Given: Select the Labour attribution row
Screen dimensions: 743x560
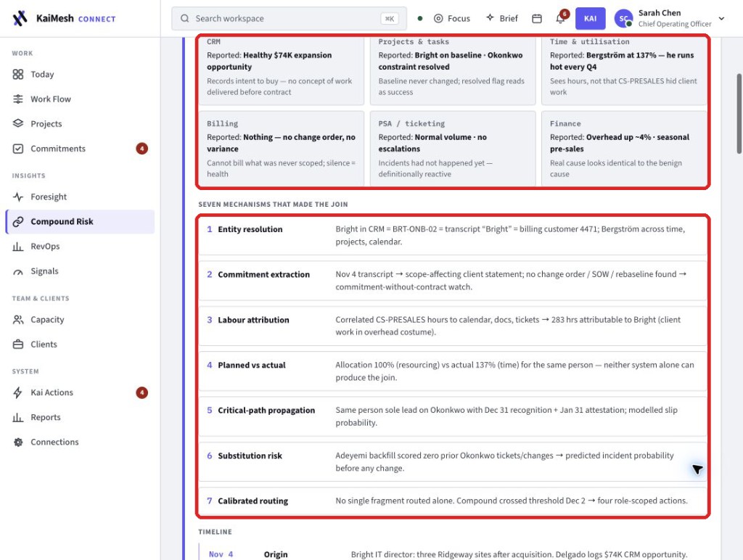Looking at the screenshot, I should 453,326.
